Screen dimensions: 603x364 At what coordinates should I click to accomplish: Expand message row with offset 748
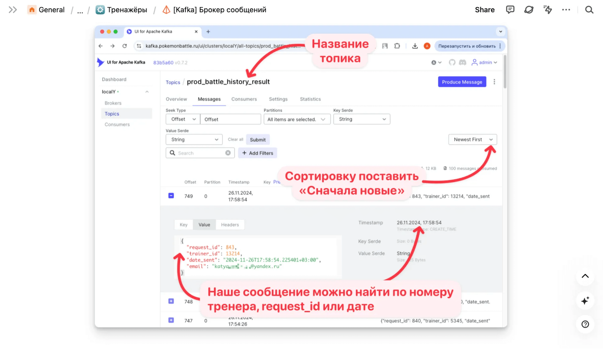pos(171,301)
